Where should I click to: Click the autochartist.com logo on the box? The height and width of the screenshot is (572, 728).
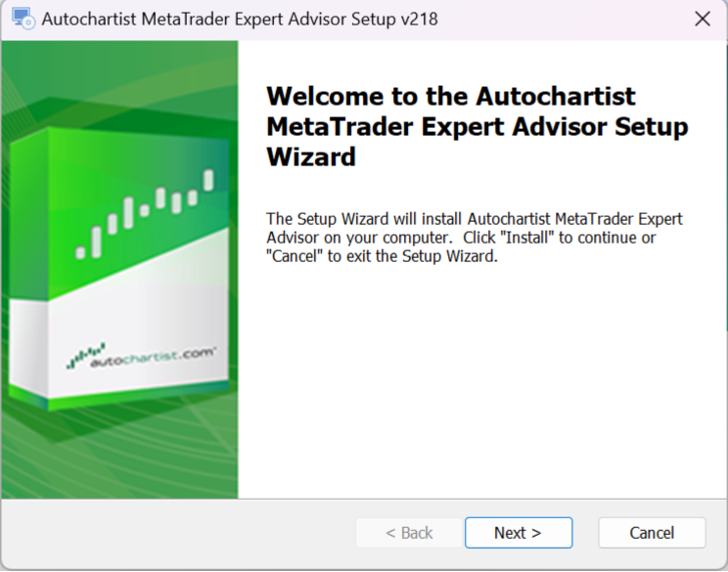pyautogui.click(x=141, y=357)
